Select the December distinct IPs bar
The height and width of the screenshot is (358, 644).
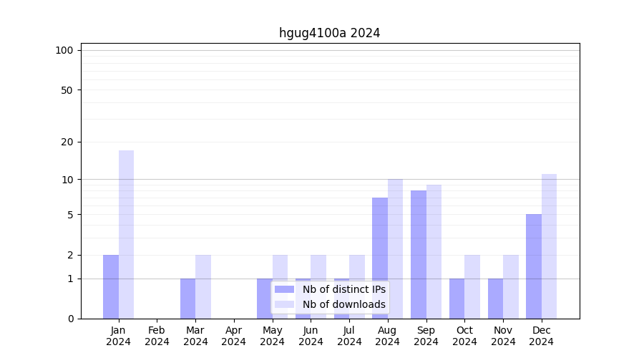(x=534, y=266)
